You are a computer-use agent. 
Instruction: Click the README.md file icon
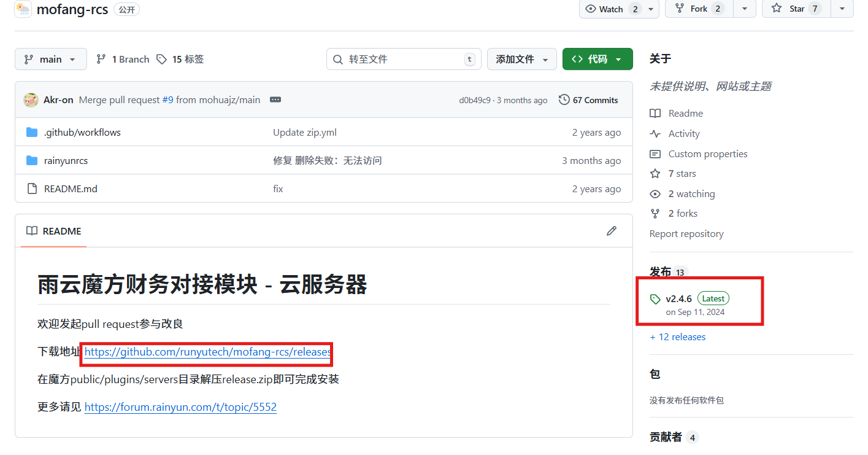[32, 189]
